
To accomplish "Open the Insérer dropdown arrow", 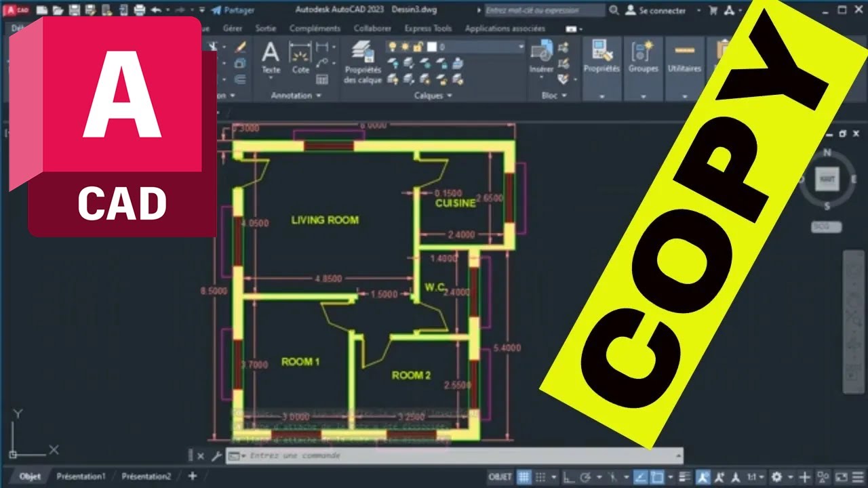I will click(x=541, y=79).
